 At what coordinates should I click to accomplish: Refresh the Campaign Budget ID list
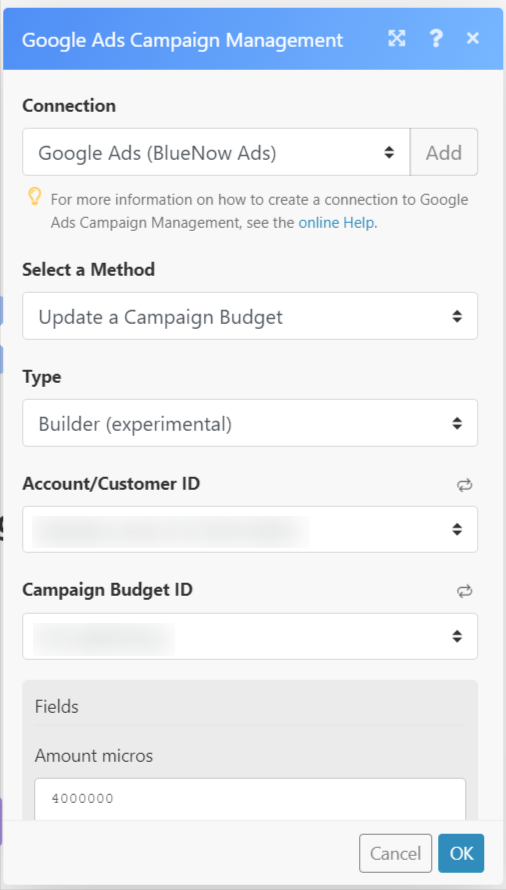click(465, 591)
